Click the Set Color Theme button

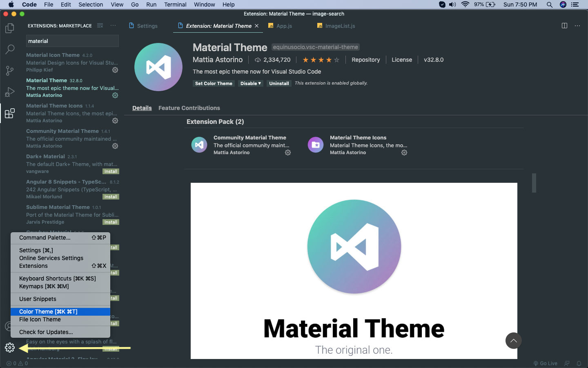214,83
